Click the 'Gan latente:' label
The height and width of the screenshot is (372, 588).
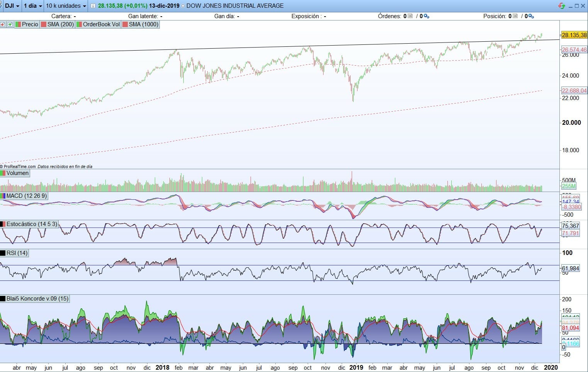pyautogui.click(x=143, y=16)
